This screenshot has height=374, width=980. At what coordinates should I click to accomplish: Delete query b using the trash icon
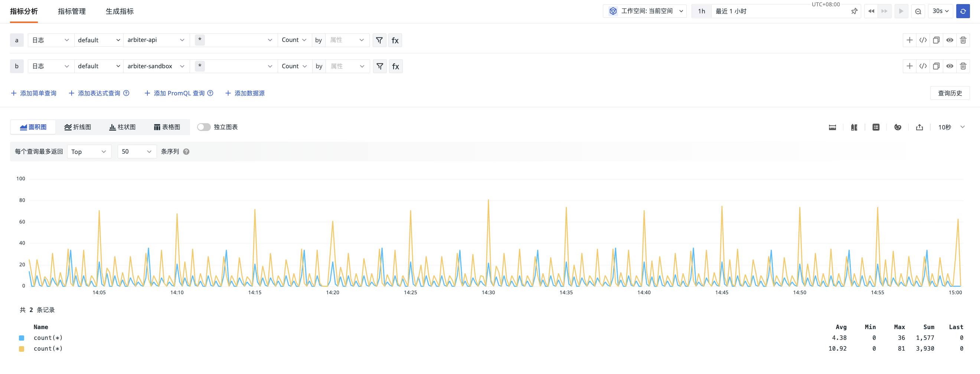click(x=963, y=66)
